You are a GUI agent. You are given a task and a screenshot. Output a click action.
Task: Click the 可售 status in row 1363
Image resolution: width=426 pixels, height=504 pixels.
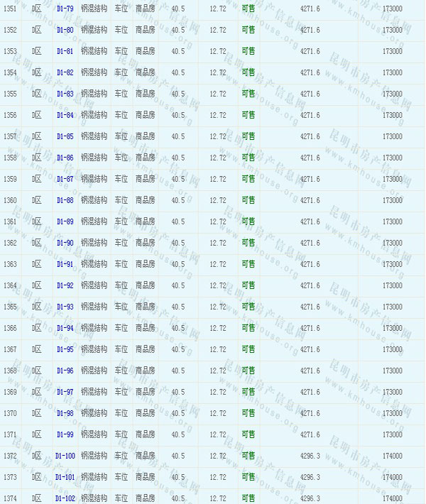point(248,264)
